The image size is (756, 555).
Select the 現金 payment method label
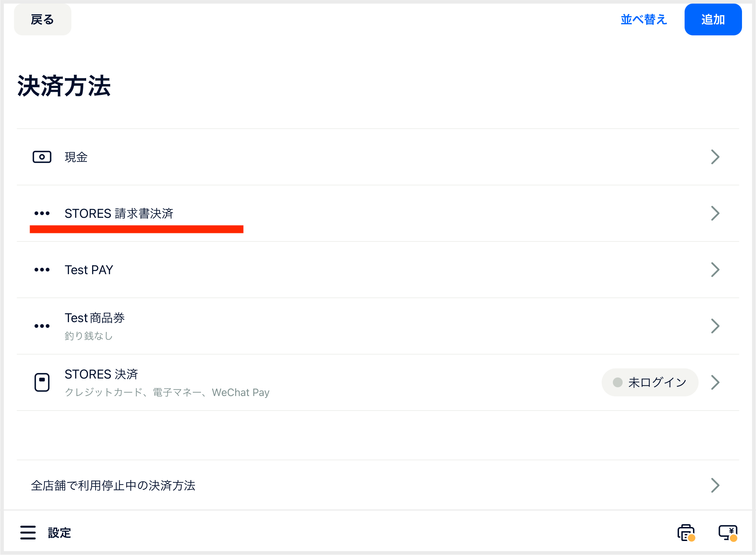(76, 157)
